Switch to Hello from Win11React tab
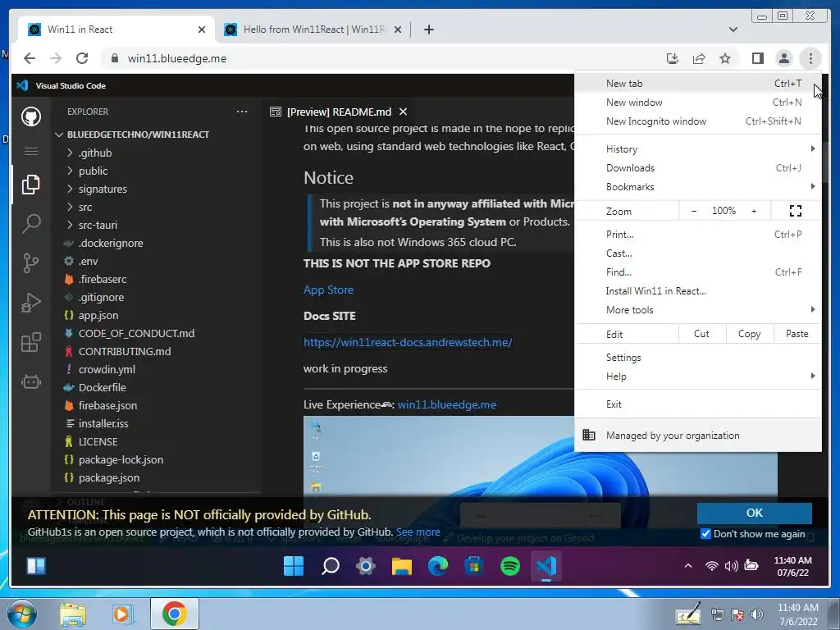 (313, 30)
